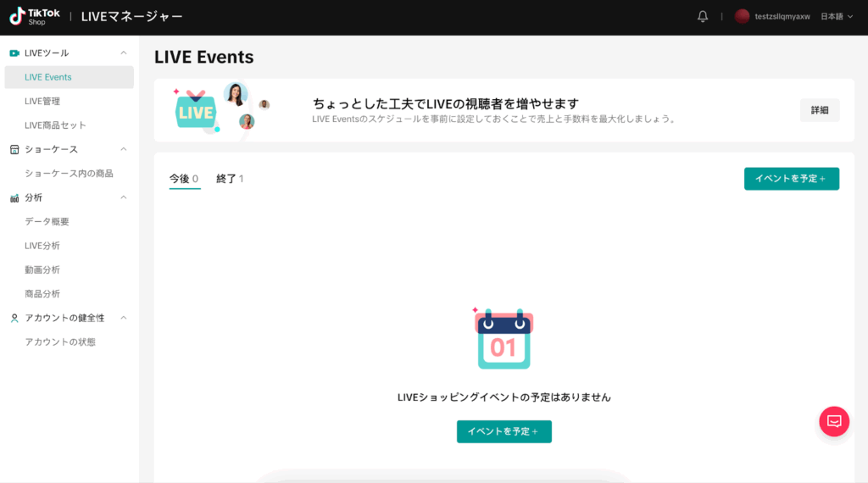Collapse the ショーケース section chevron
Viewport: 868px width, 483px height.
(124, 150)
